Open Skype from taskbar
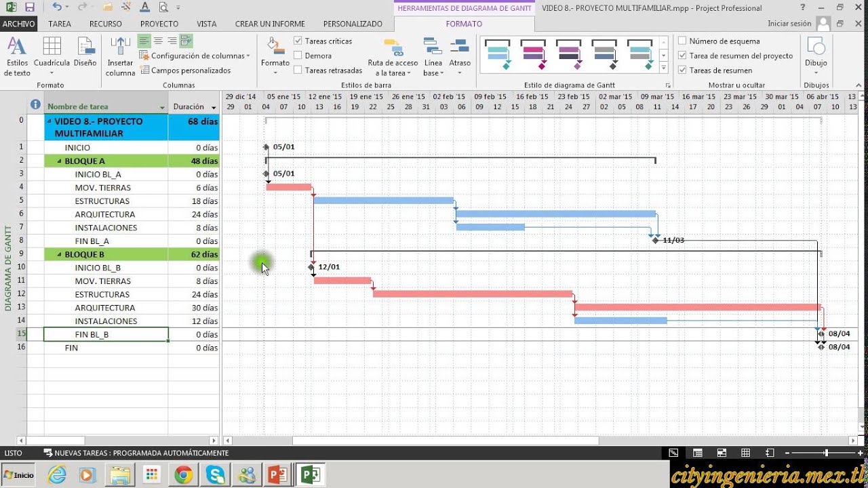 click(215, 474)
